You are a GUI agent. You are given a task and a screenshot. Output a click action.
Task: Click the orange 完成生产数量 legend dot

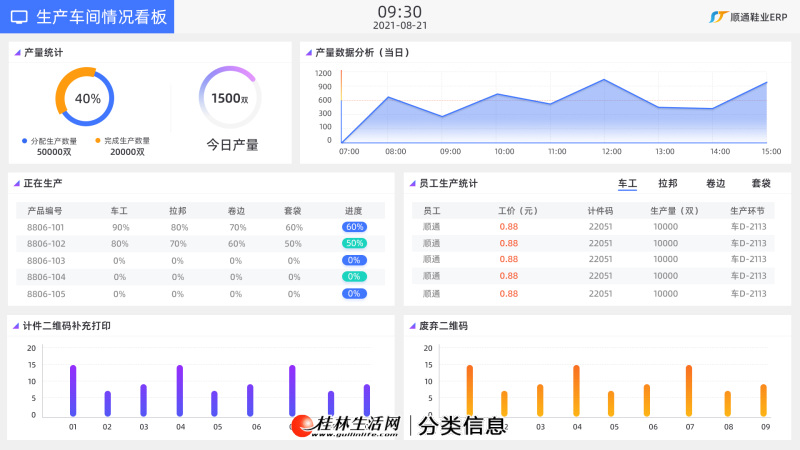click(x=97, y=140)
